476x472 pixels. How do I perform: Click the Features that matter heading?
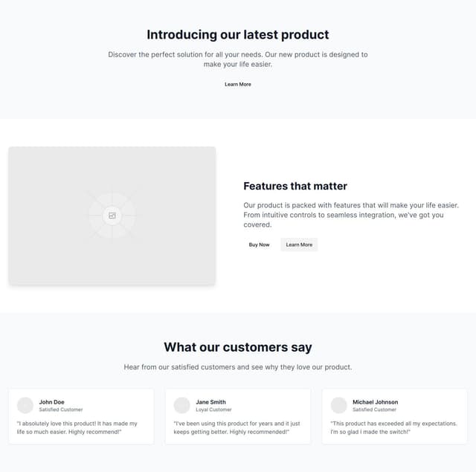click(x=295, y=186)
